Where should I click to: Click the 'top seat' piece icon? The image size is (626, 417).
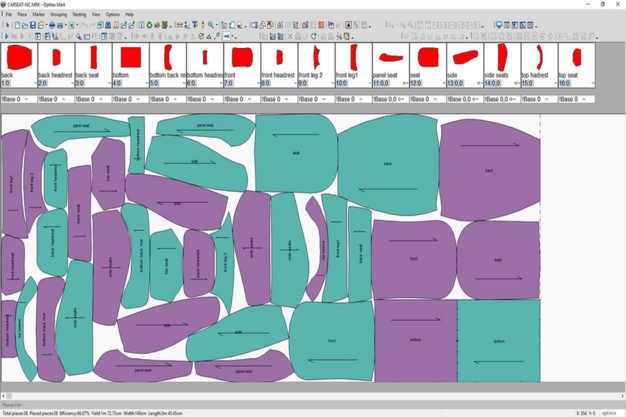[x=576, y=58]
